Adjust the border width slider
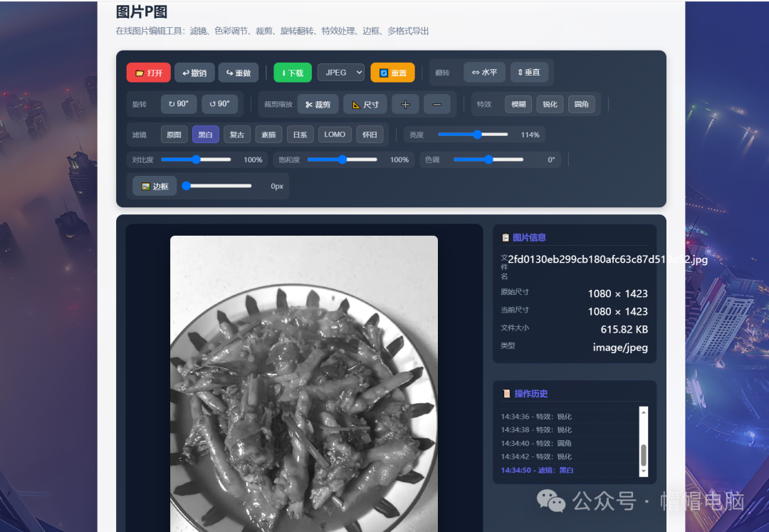 click(216, 186)
